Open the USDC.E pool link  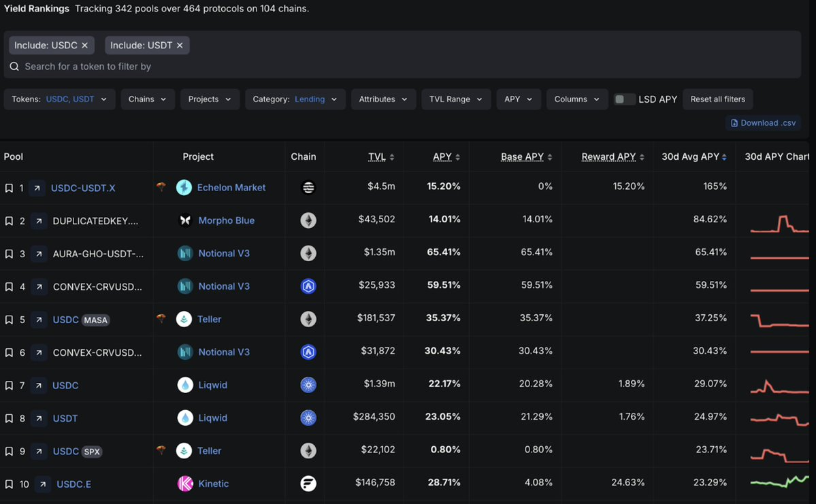click(74, 484)
